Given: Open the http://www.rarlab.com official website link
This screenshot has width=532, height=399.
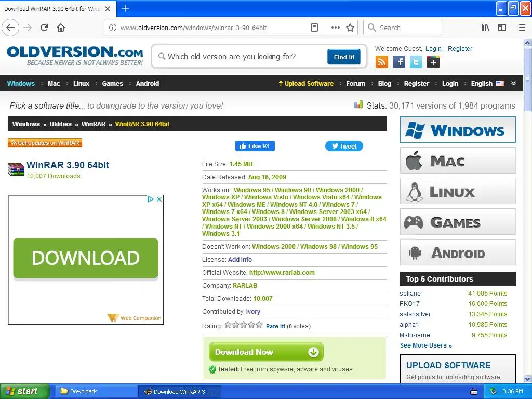Looking at the screenshot, I should point(282,272).
